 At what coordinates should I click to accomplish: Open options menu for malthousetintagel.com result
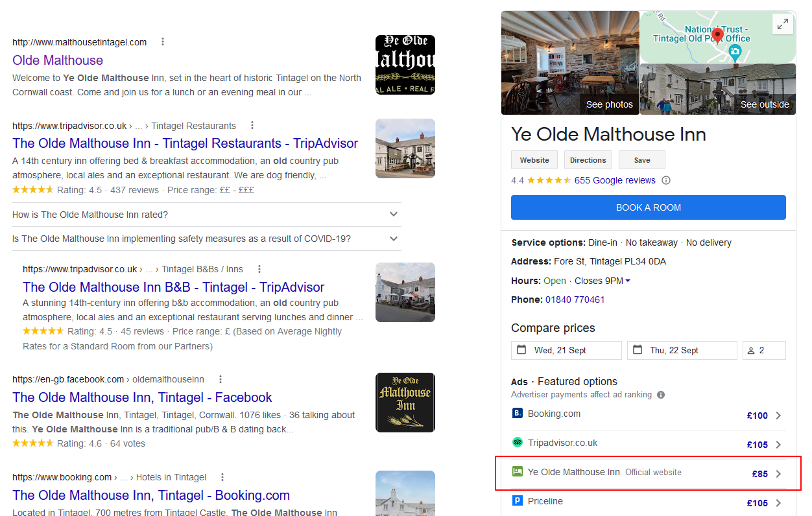(163, 42)
